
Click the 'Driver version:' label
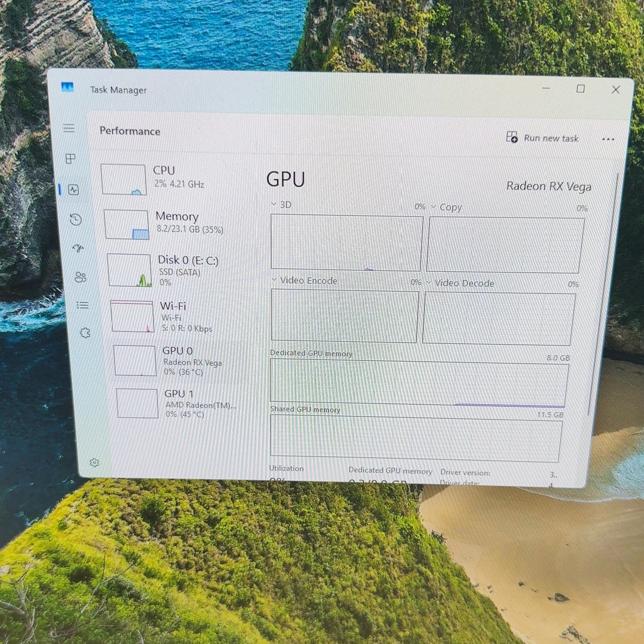coord(465,472)
